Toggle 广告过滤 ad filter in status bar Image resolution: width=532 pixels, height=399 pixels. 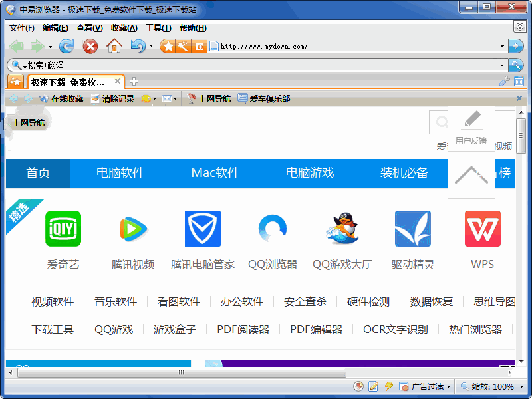(426, 386)
